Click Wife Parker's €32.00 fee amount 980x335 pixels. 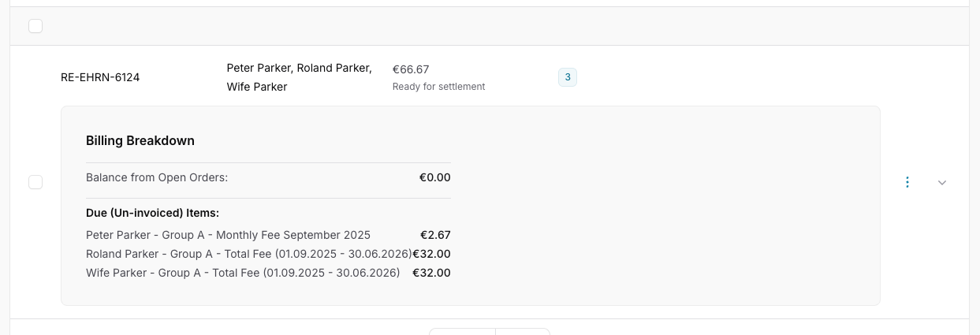(x=432, y=273)
